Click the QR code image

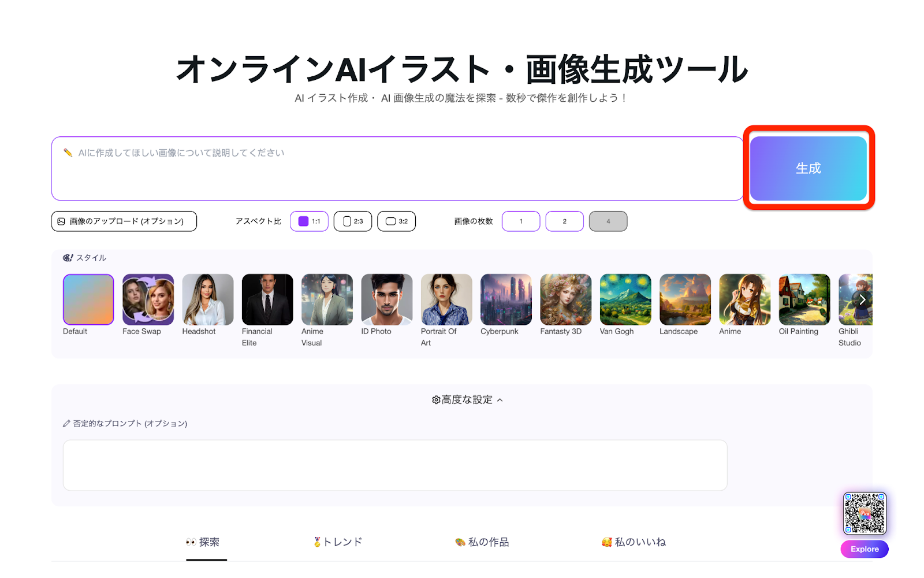pyautogui.click(x=865, y=513)
